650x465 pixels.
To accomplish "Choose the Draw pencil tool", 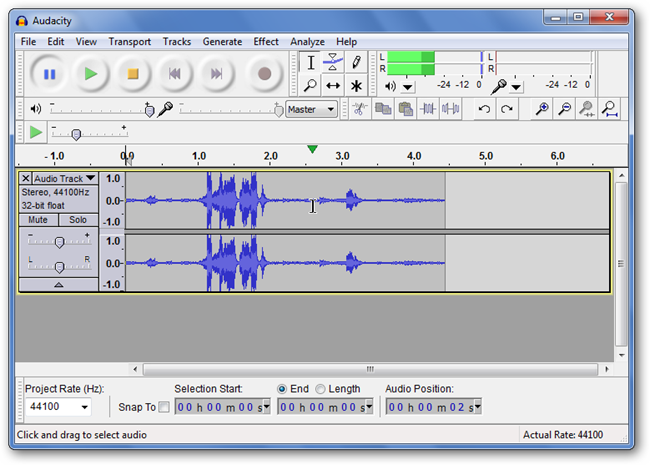I will (356, 62).
